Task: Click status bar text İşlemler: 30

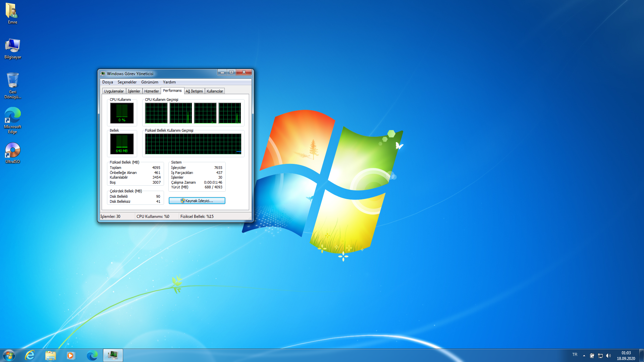Action: [110, 217]
